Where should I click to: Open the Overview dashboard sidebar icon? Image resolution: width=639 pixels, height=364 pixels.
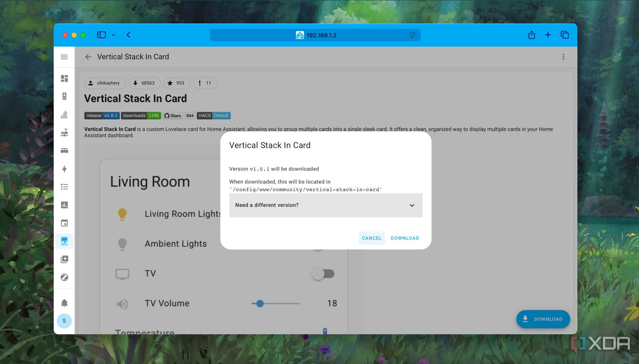coord(64,78)
